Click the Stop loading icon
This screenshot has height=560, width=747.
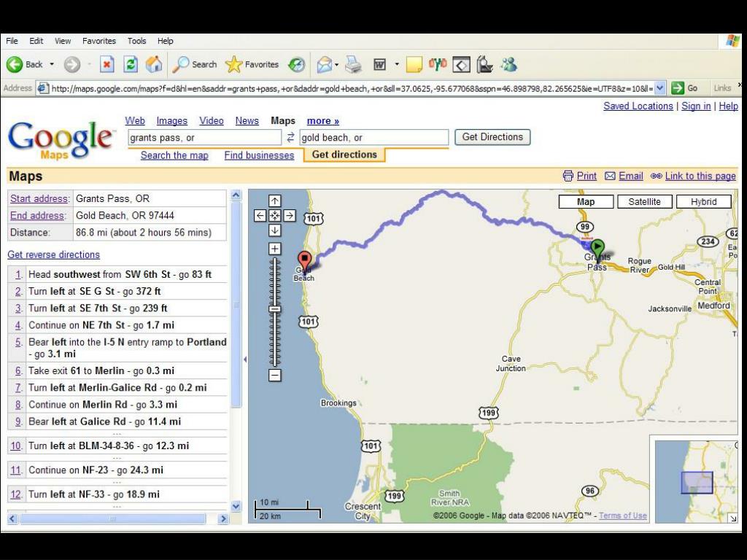pos(107,64)
